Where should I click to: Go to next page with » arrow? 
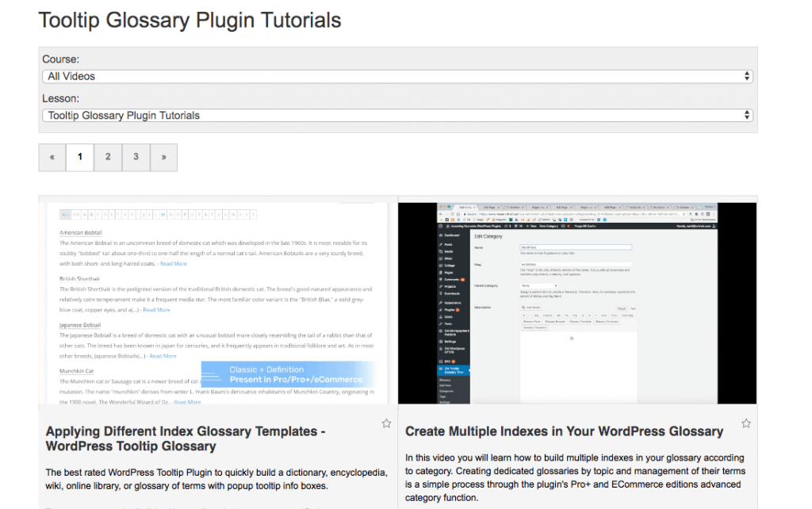(163, 157)
